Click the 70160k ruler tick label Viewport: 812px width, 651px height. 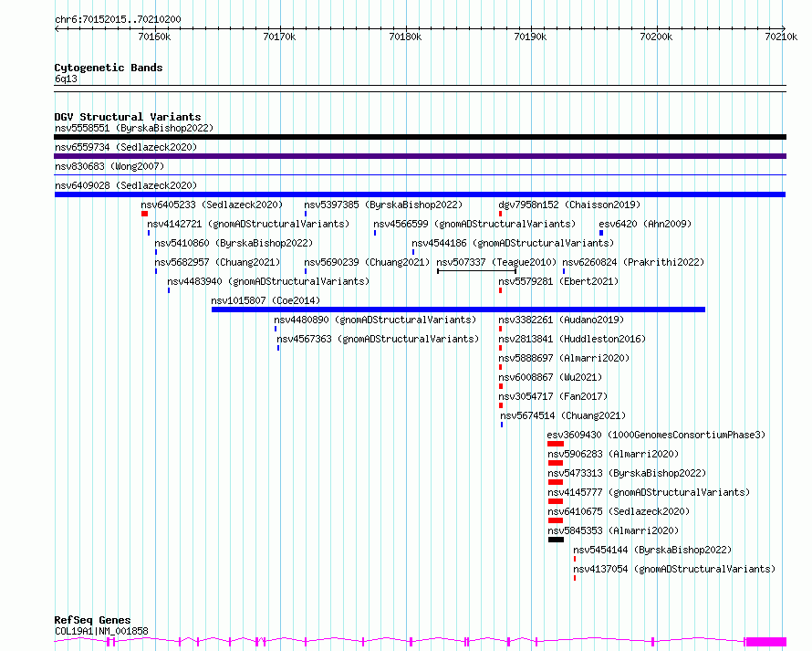click(x=154, y=37)
